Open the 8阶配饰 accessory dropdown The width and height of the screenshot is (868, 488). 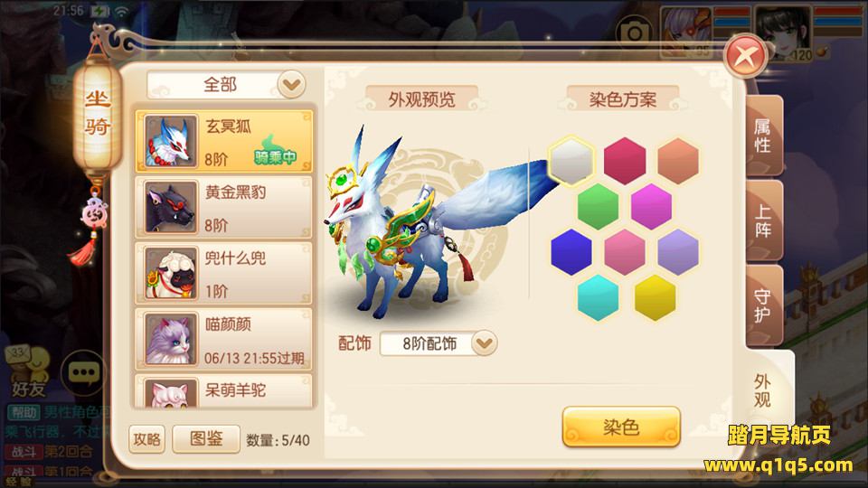[x=439, y=343]
